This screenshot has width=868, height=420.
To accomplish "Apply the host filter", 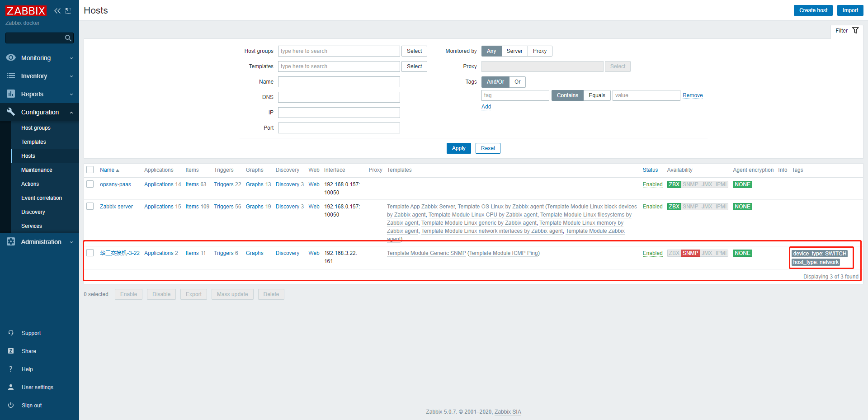I will pos(458,148).
